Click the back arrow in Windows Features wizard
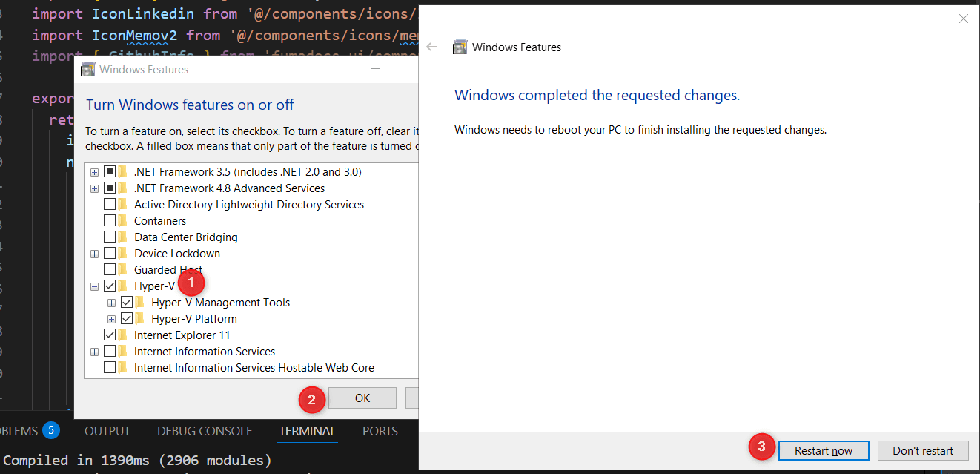Image resolution: width=980 pixels, height=474 pixels. pyautogui.click(x=433, y=47)
